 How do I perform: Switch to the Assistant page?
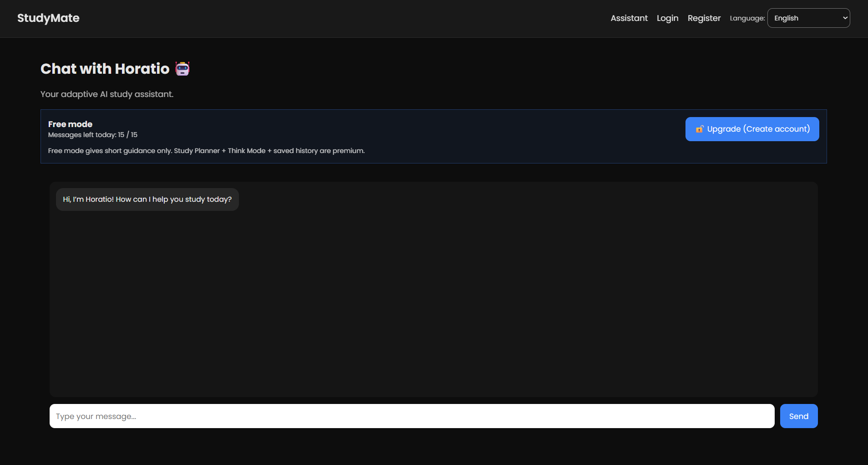[x=629, y=18]
